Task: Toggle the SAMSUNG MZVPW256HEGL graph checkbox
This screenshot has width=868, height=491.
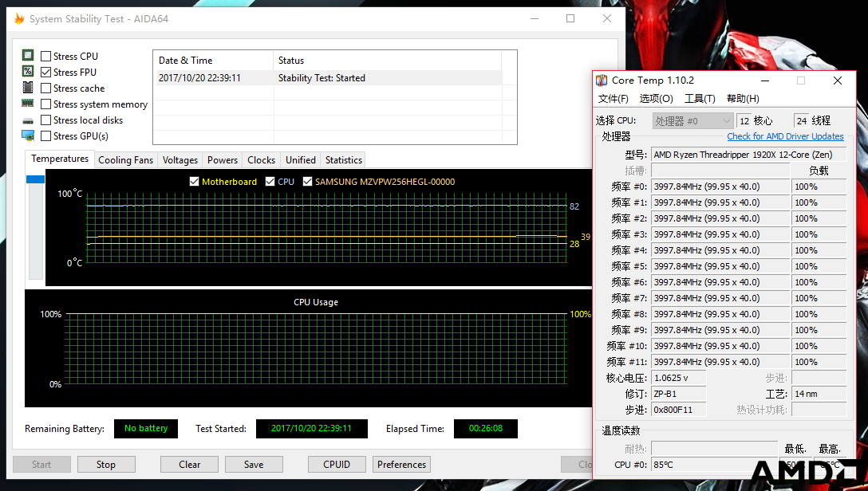Action: coord(308,182)
